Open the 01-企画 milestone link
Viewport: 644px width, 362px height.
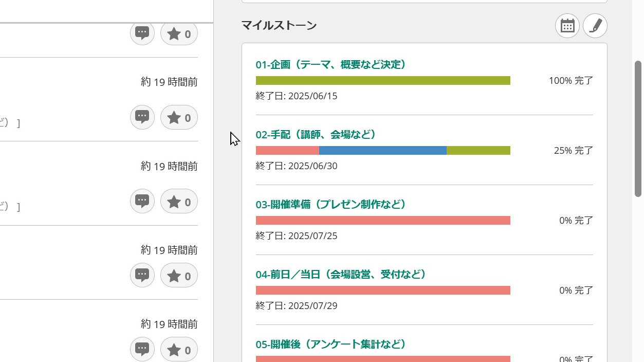point(331,65)
